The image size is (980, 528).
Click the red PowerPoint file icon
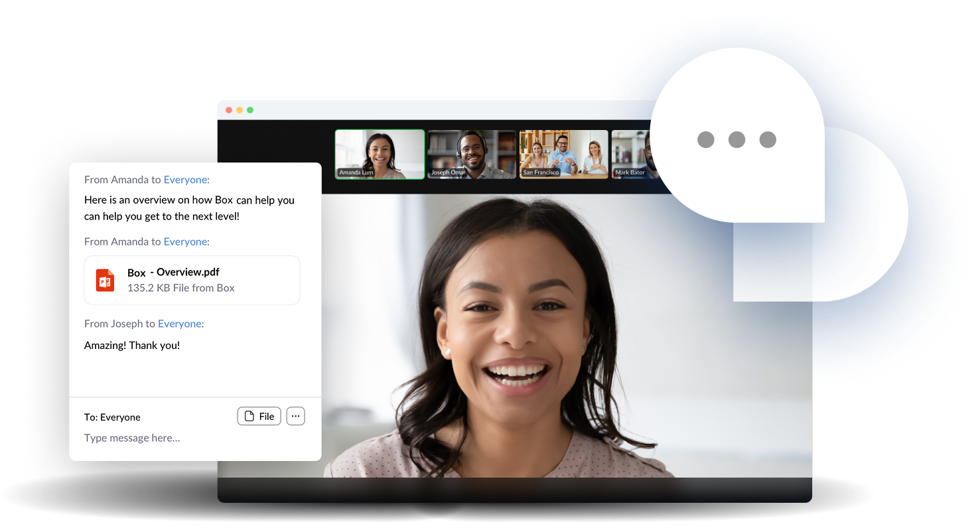(x=105, y=280)
